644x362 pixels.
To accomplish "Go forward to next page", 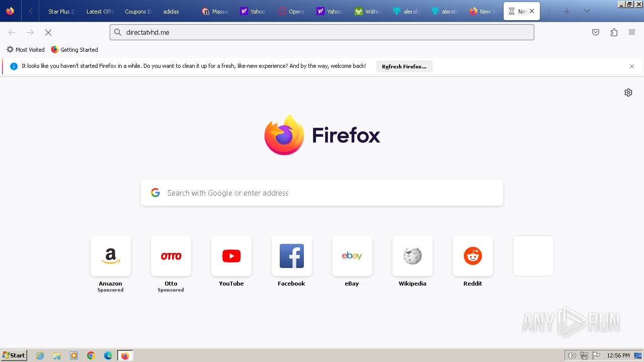I will (x=30, y=32).
